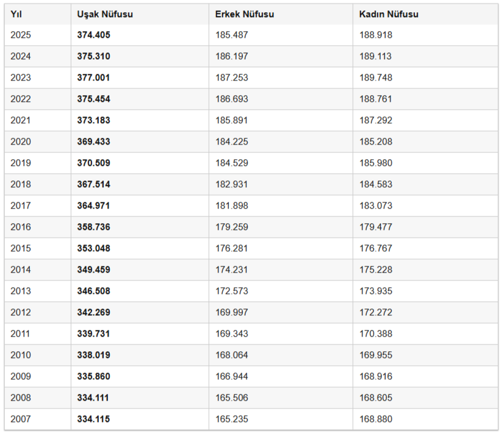Click the population value 346.508
The height and width of the screenshot is (436, 504).
(x=93, y=291)
